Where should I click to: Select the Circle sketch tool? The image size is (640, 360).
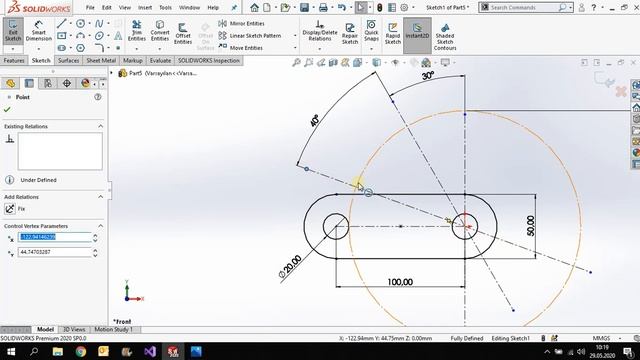coord(80,24)
